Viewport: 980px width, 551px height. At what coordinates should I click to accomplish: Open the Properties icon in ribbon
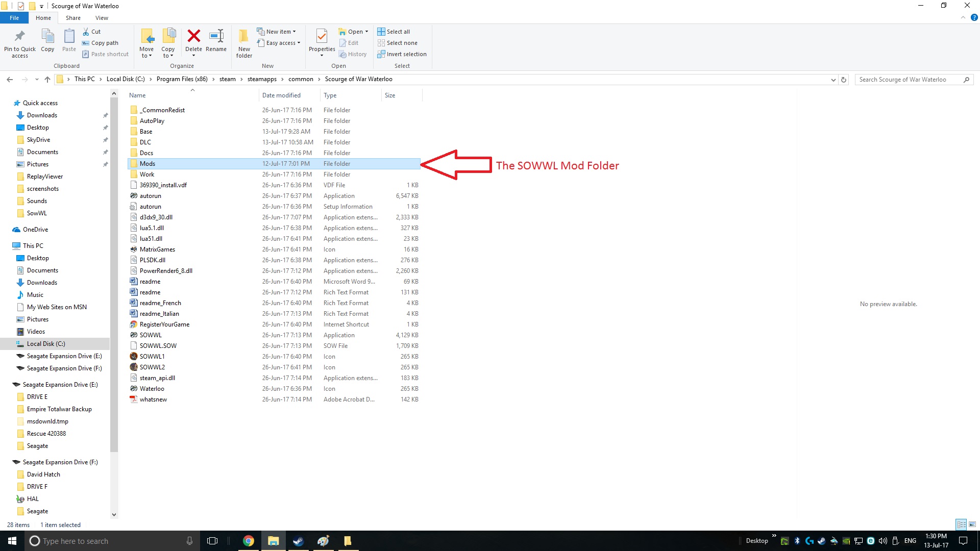pyautogui.click(x=322, y=36)
